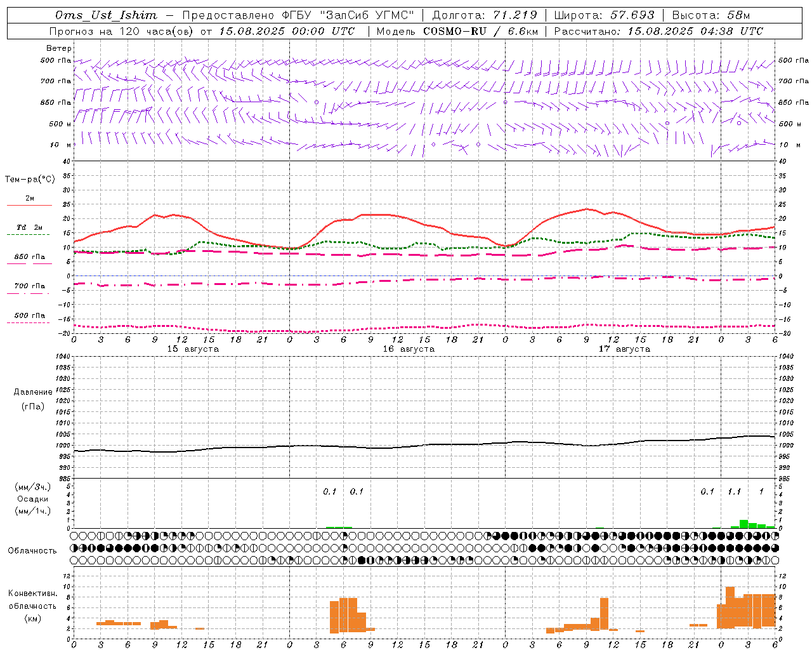Click the 2м red solid line legend entry
The height and width of the screenshot is (650, 812).
point(29,201)
